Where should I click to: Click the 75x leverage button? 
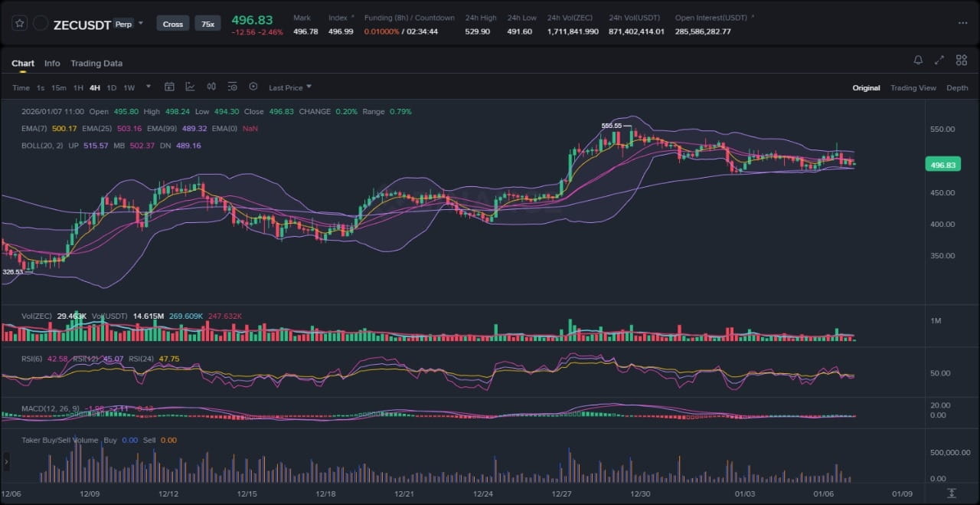207,24
